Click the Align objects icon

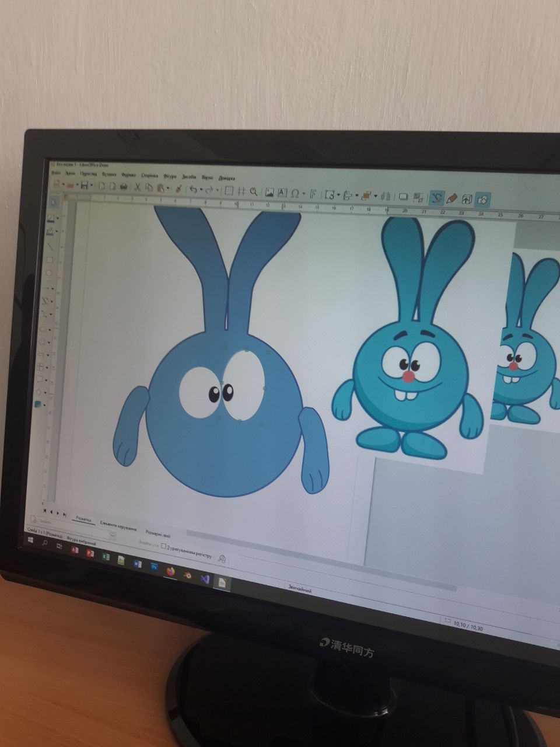347,196
